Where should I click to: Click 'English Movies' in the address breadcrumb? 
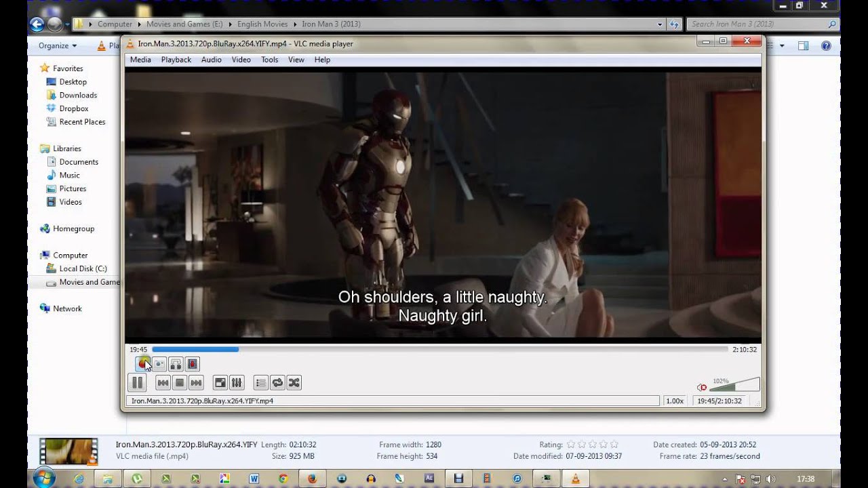tap(262, 24)
